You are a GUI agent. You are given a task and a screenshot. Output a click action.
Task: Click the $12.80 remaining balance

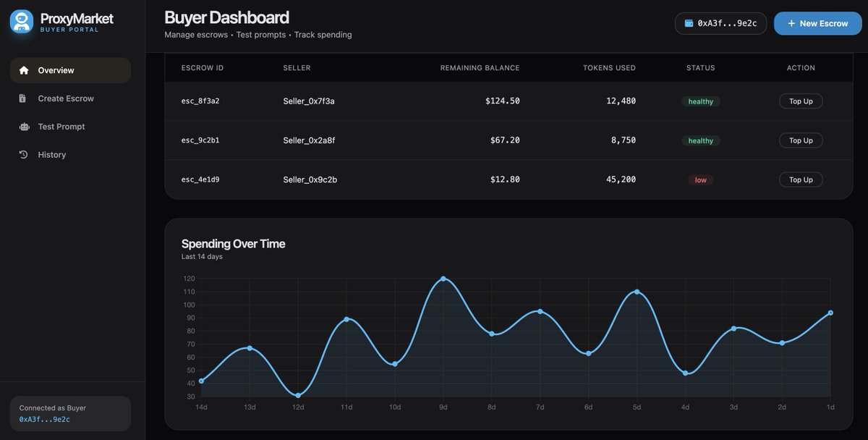[x=505, y=179]
